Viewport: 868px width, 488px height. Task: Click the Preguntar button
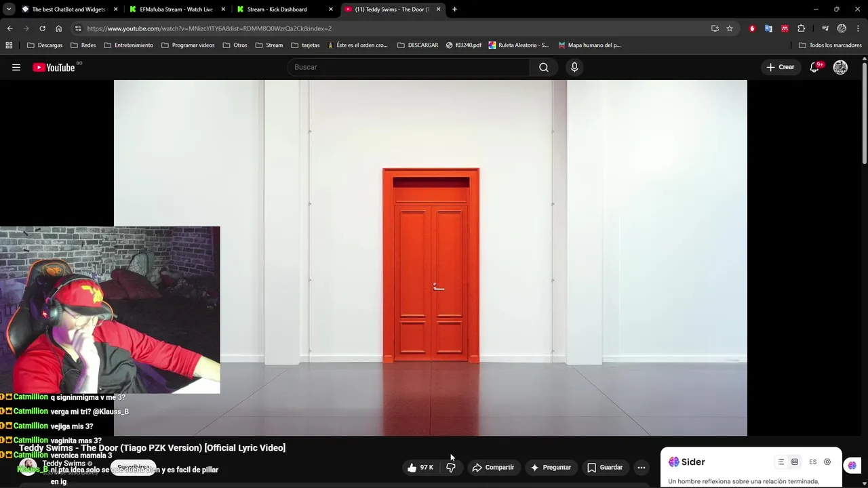pyautogui.click(x=551, y=467)
